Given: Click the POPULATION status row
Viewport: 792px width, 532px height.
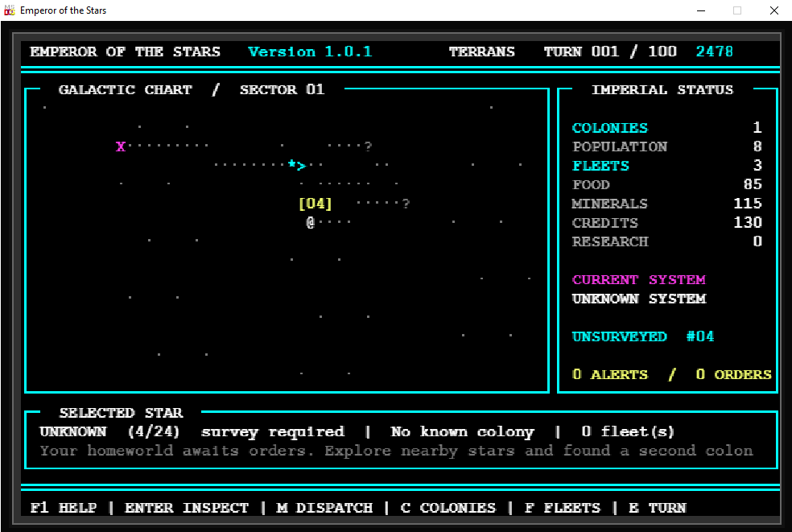Looking at the screenshot, I should coord(666,146).
